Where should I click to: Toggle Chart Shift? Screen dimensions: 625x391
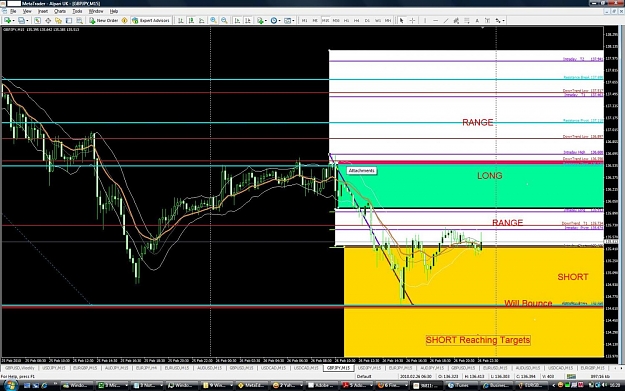tap(248, 20)
